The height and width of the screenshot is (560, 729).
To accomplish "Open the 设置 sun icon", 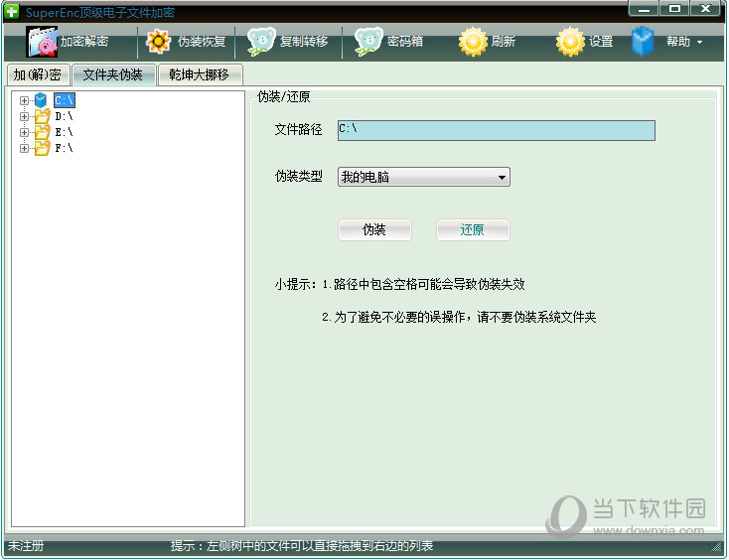I will (570, 42).
